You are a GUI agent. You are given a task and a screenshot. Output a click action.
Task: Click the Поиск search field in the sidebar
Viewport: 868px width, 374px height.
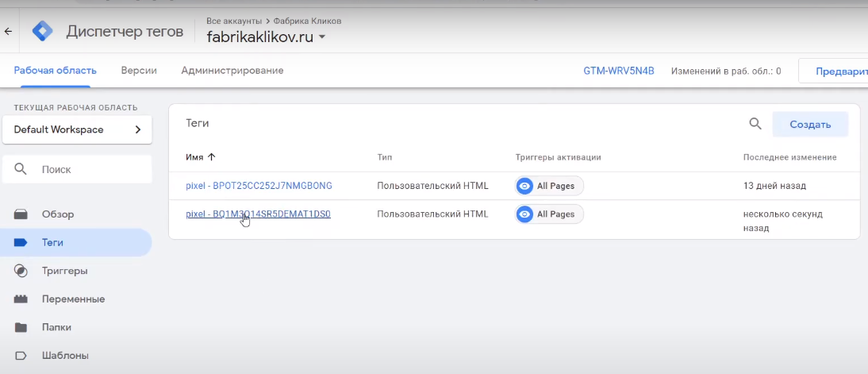coord(87,169)
